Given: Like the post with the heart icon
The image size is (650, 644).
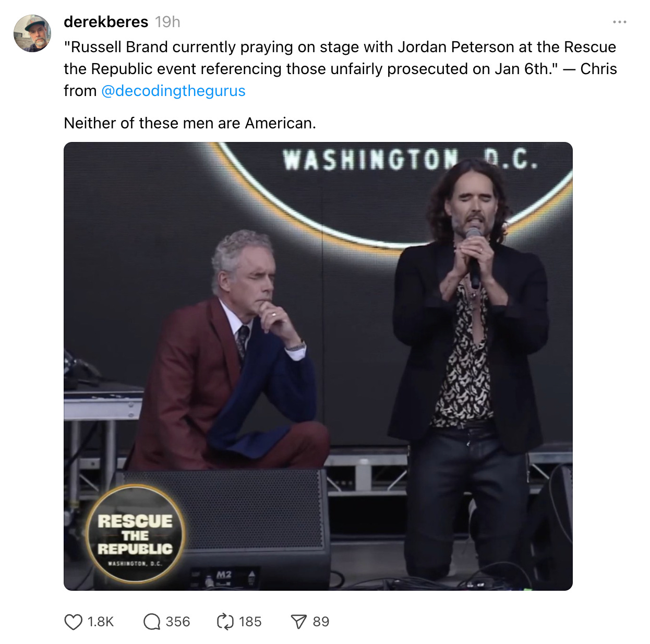Looking at the screenshot, I should point(73,622).
